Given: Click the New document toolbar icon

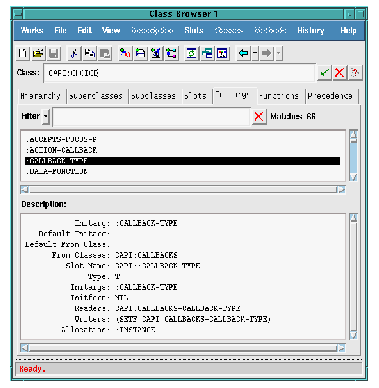Looking at the screenshot, I should pyautogui.click(x=23, y=53).
